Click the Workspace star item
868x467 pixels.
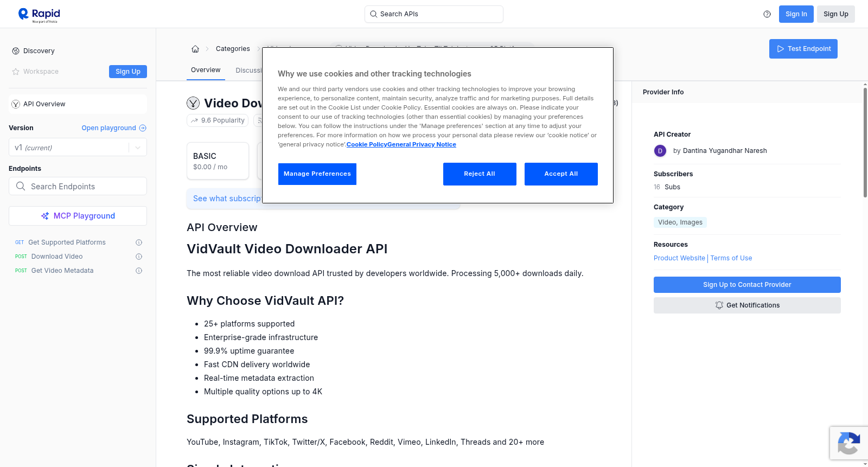(35, 72)
